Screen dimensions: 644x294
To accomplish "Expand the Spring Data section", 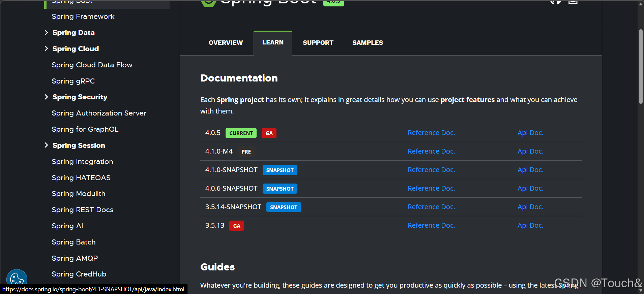I will click(x=46, y=33).
